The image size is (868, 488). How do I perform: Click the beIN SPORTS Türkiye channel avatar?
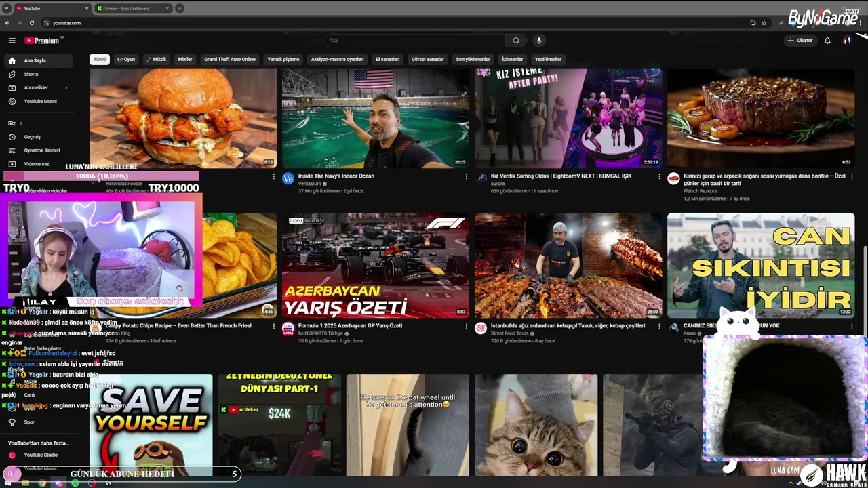288,328
